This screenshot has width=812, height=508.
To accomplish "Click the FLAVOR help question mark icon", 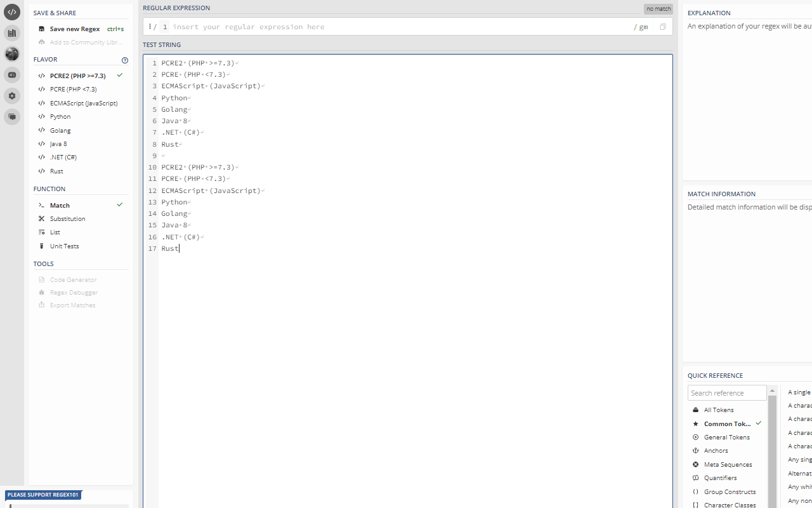I will tap(125, 60).
